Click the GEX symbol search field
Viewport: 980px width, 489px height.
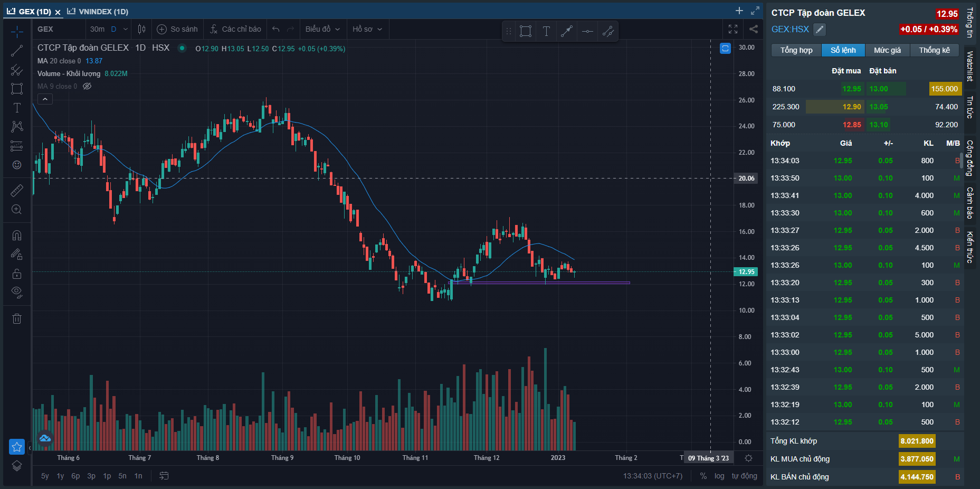(58, 29)
